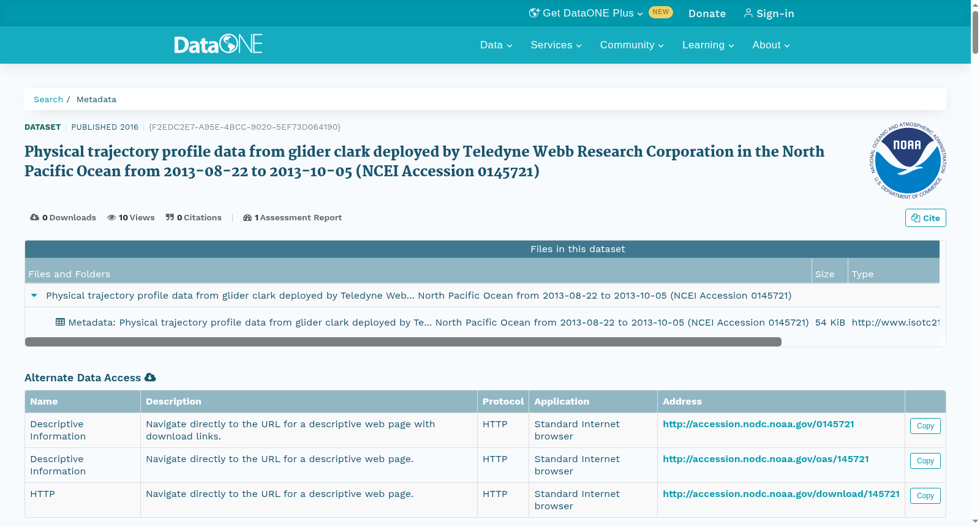Click the dataset title heading
The image size is (980, 527).
click(424, 161)
